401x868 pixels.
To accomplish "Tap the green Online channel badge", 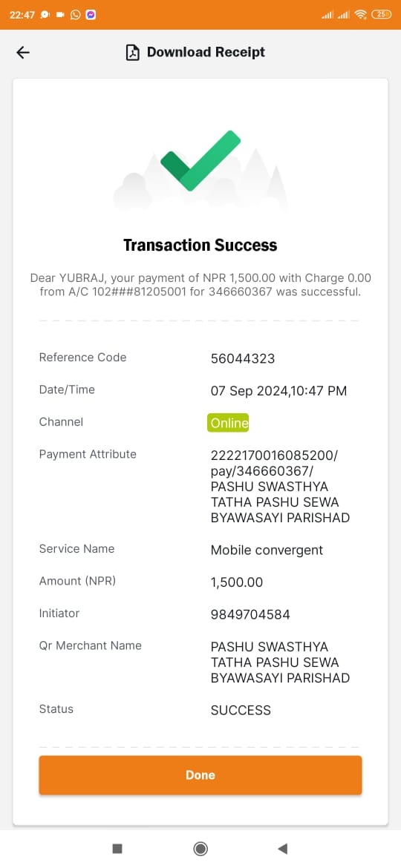I will (228, 423).
